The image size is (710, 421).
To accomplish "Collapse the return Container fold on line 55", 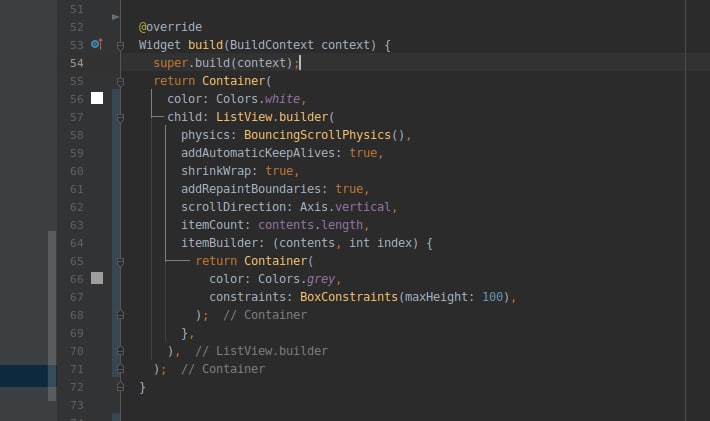I will (120, 81).
